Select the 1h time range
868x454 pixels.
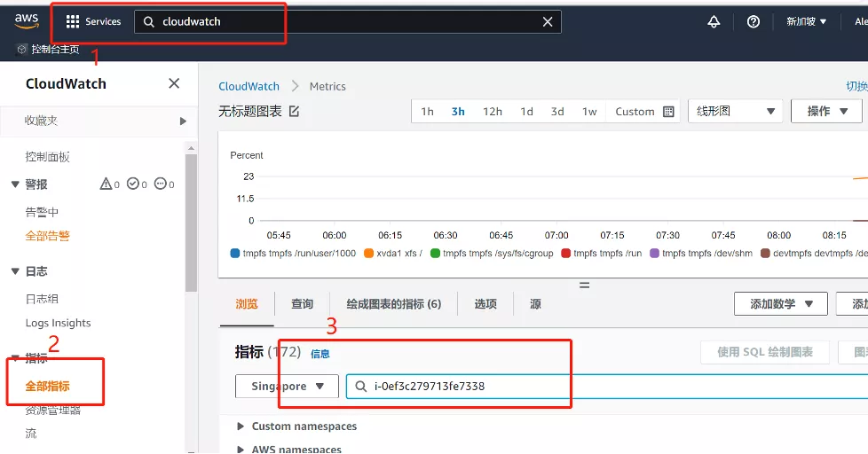point(427,112)
